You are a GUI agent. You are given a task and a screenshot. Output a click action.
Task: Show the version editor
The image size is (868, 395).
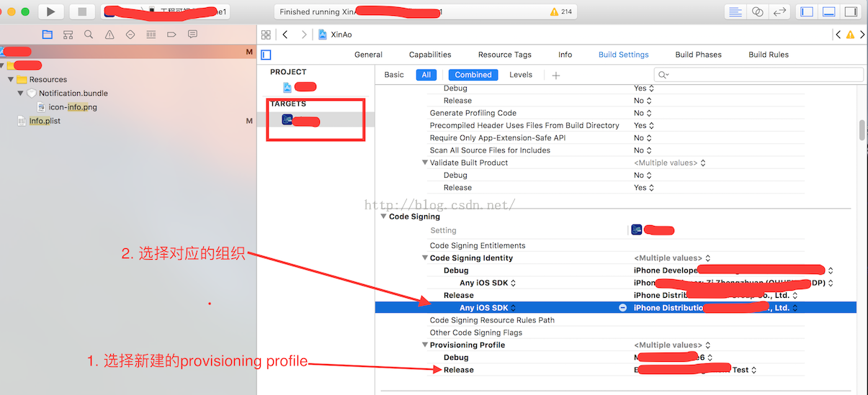pyautogui.click(x=779, y=12)
